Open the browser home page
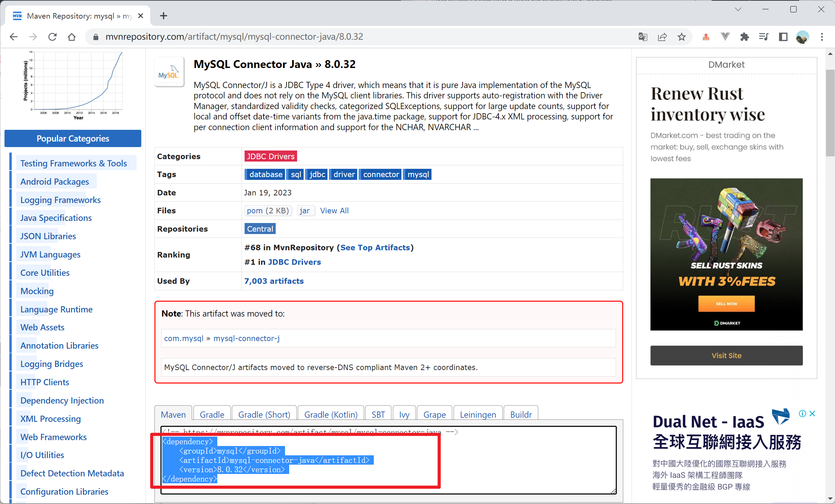835x504 pixels. 72,37
